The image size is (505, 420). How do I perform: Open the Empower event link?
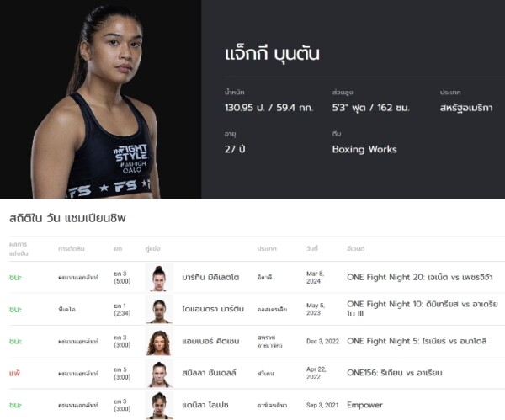pos(364,405)
